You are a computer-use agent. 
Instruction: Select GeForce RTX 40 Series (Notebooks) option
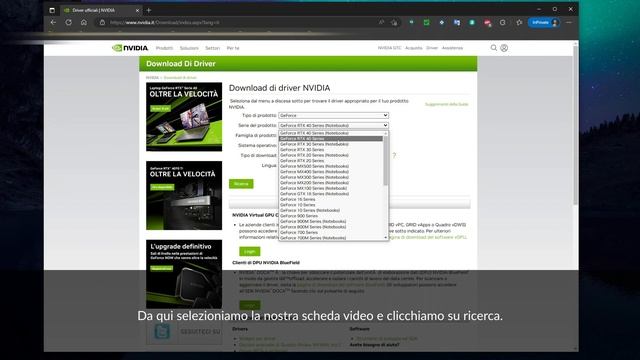[x=331, y=133]
